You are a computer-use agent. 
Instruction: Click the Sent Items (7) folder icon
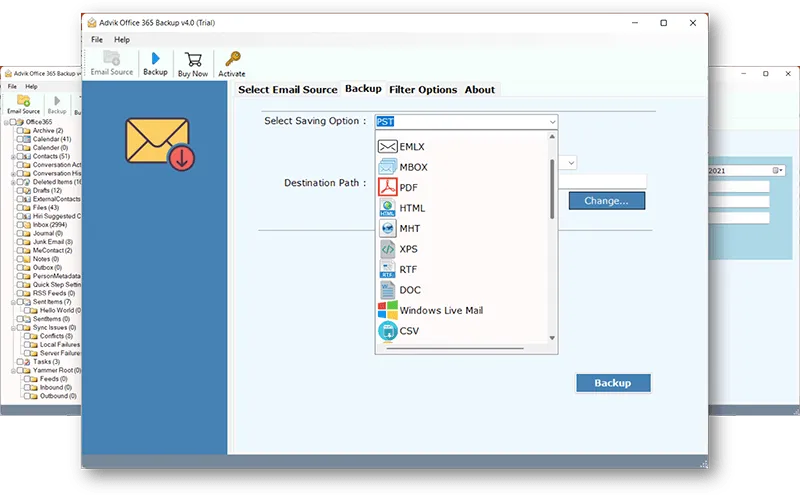28,302
